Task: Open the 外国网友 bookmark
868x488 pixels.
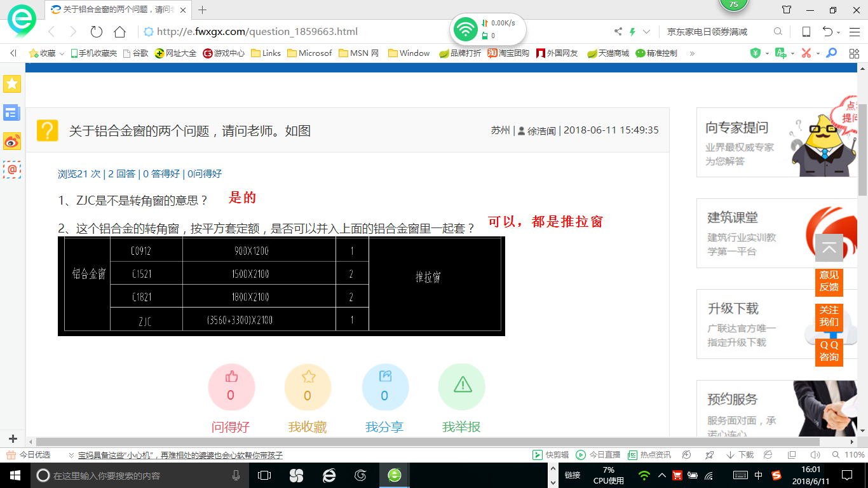Action: (x=557, y=53)
